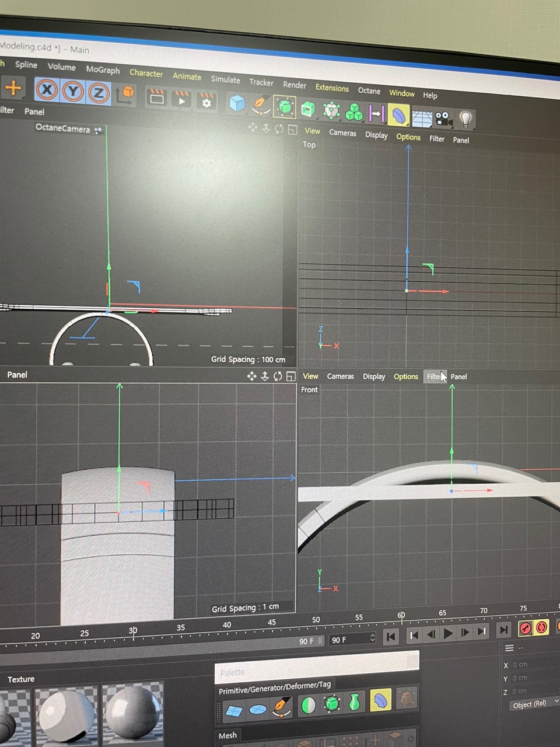Toggle the X axis lock

pos(47,90)
